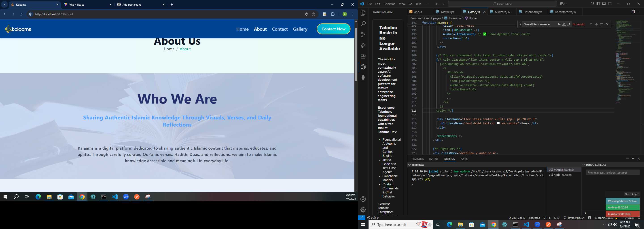
Task: Go forward in VS Code navigation history
Action: pyautogui.click(x=443, y=4)
